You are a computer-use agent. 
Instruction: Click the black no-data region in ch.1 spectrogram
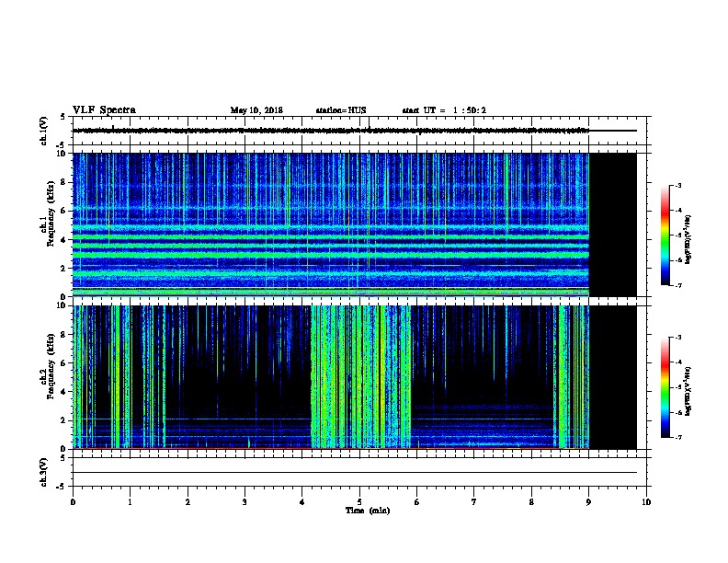coord(612,224)
